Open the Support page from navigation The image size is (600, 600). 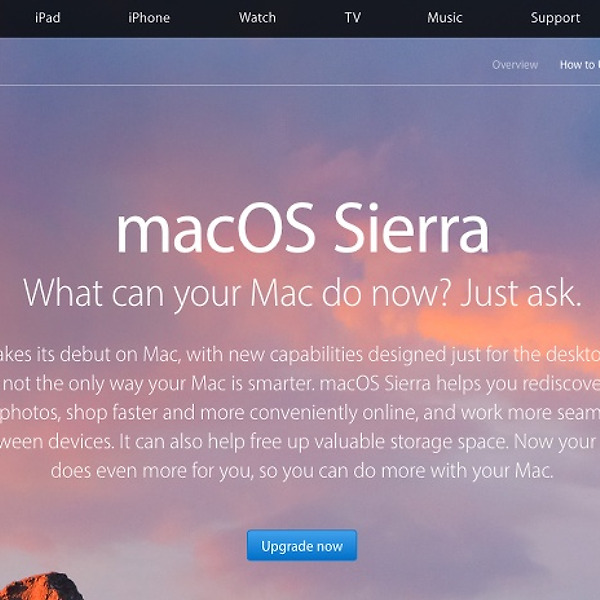555,18
